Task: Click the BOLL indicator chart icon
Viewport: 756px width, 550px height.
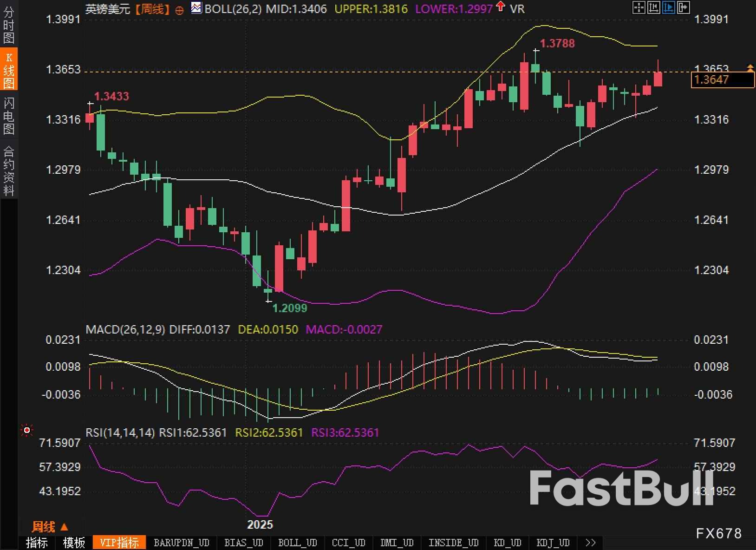Action: (196, 8)
